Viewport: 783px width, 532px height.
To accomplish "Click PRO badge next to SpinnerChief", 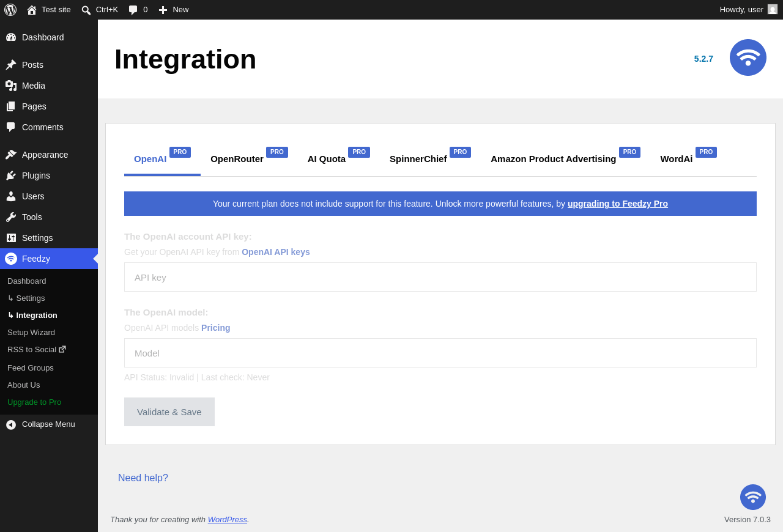I will 460,152.
